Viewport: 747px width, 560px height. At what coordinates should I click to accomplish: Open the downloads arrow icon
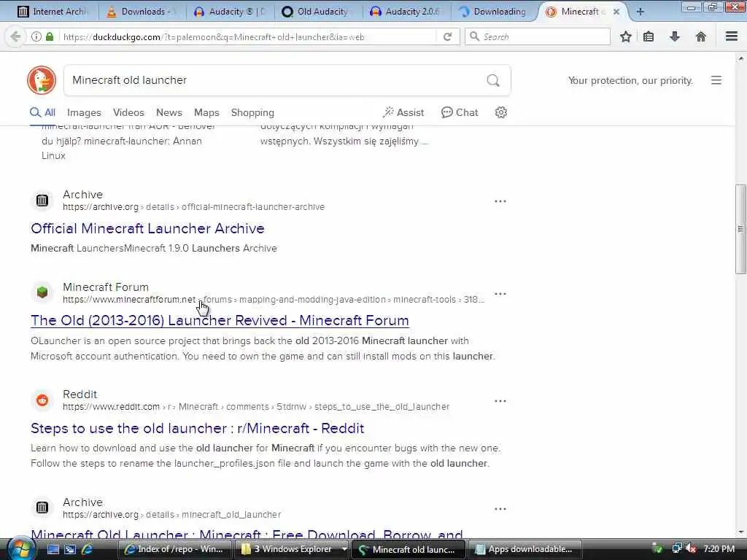pos(675,36)
